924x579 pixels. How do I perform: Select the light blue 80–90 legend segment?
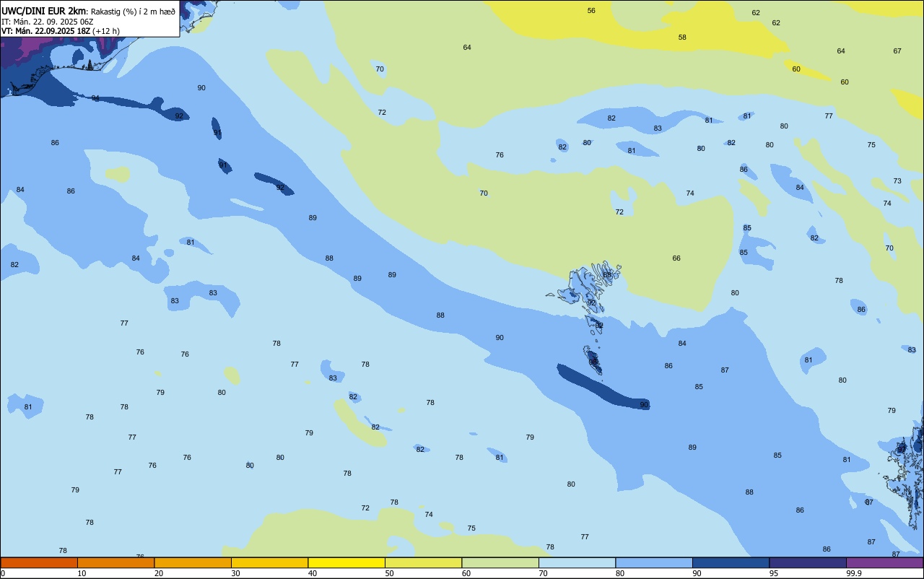tap(654, 562)
